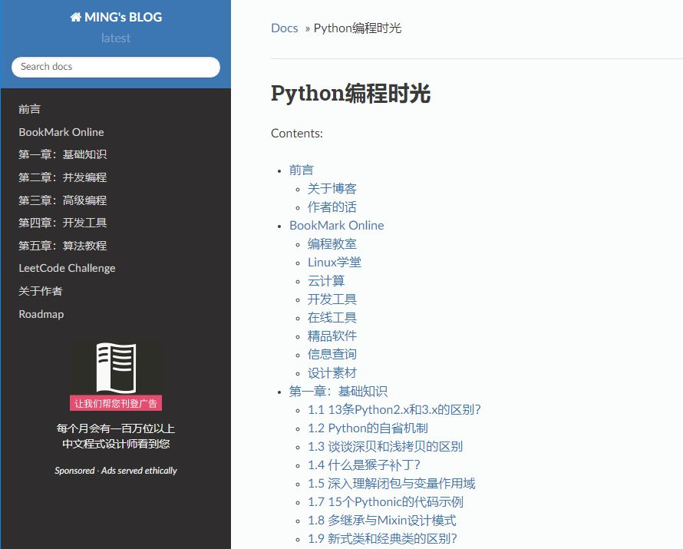The image size is (683, 549).
Task: Open 1.8 多继承与Mixin设计模式 link
Action: 382,520
